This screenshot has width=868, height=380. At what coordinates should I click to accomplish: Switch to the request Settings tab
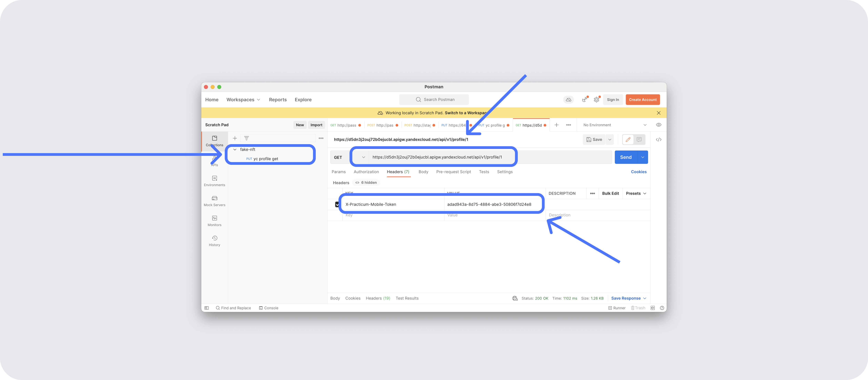point(504,172)
